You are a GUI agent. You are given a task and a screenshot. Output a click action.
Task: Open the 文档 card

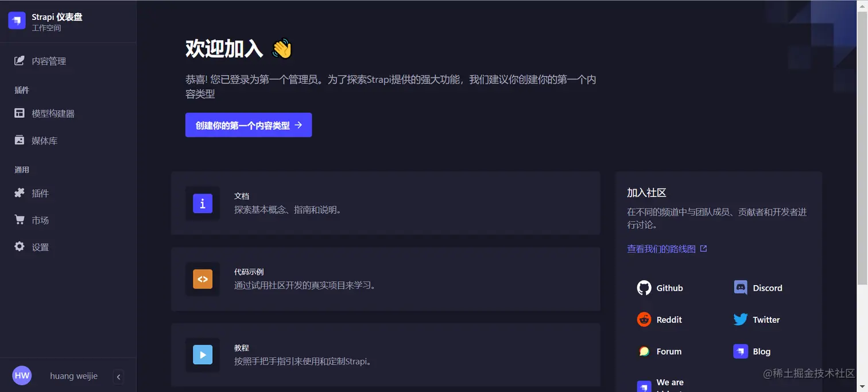pyautogui.click(x=386, y=203)
